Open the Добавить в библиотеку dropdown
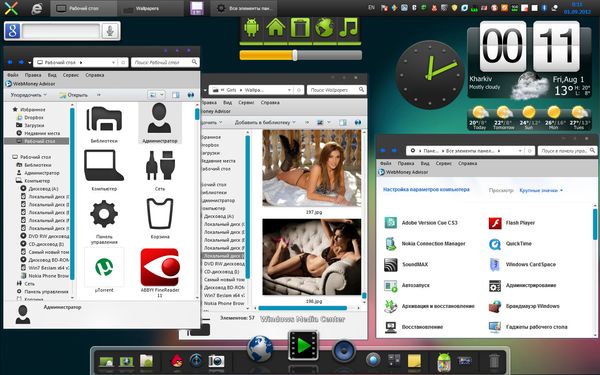Screen dimensions: 600x375 tap(265, 122)
